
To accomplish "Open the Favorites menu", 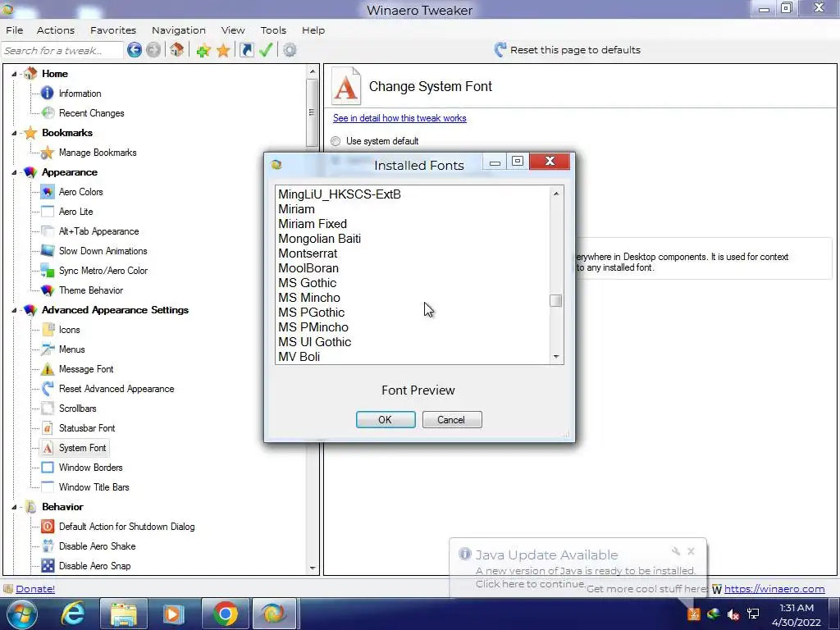I will [x=113, y=30].
